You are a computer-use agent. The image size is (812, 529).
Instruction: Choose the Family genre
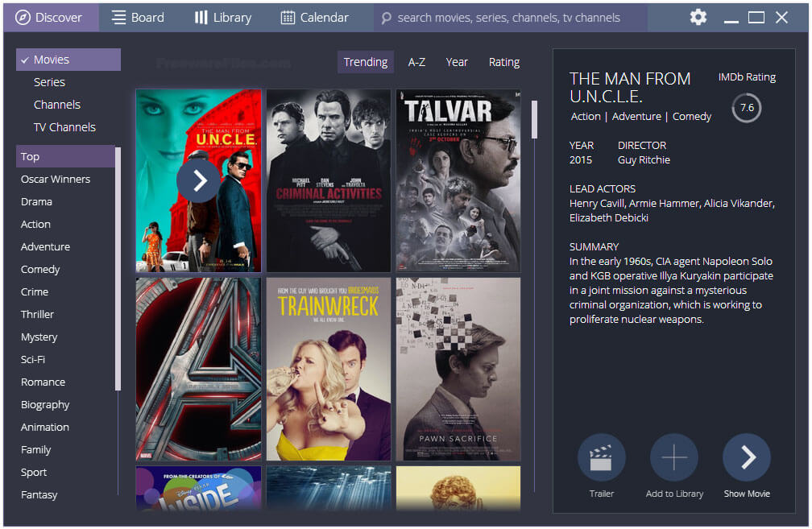tap(35, 450)
